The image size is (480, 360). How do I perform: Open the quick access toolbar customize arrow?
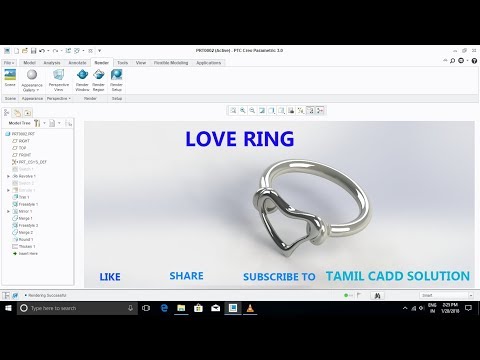click(99, 51)
